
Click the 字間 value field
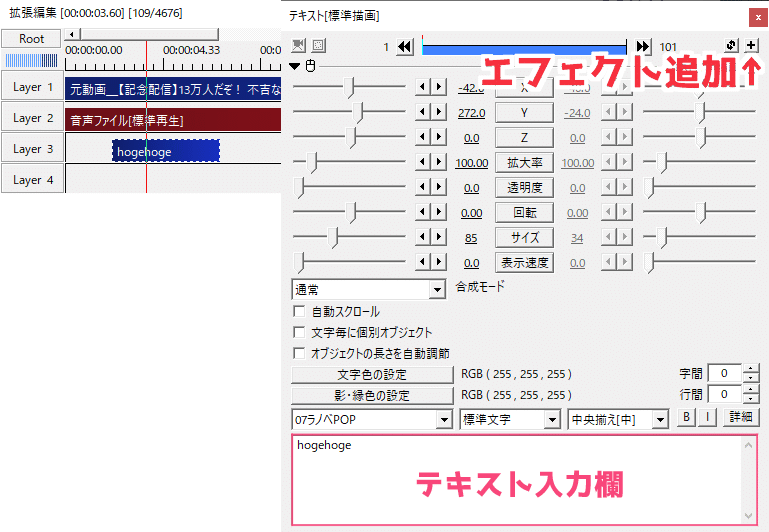click(x=725, y=373)
